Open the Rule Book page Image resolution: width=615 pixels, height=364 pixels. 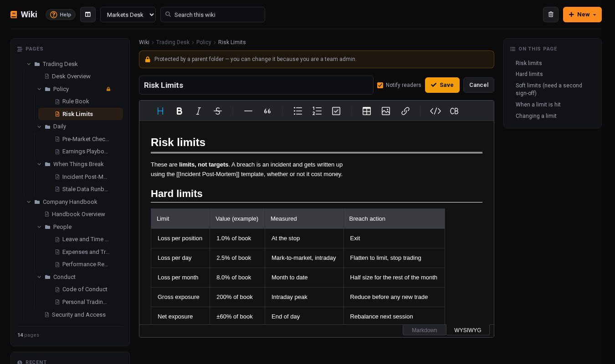point(76,101)
